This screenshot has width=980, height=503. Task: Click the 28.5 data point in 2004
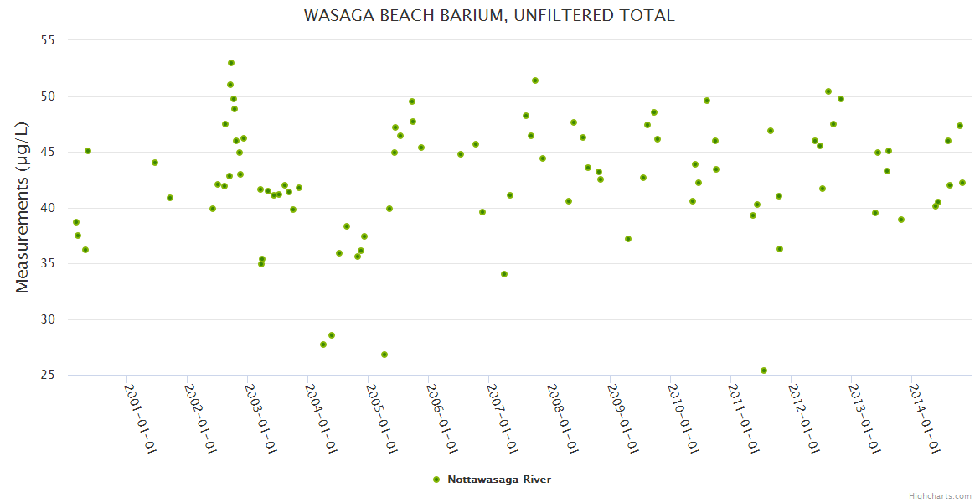(332, 335)
